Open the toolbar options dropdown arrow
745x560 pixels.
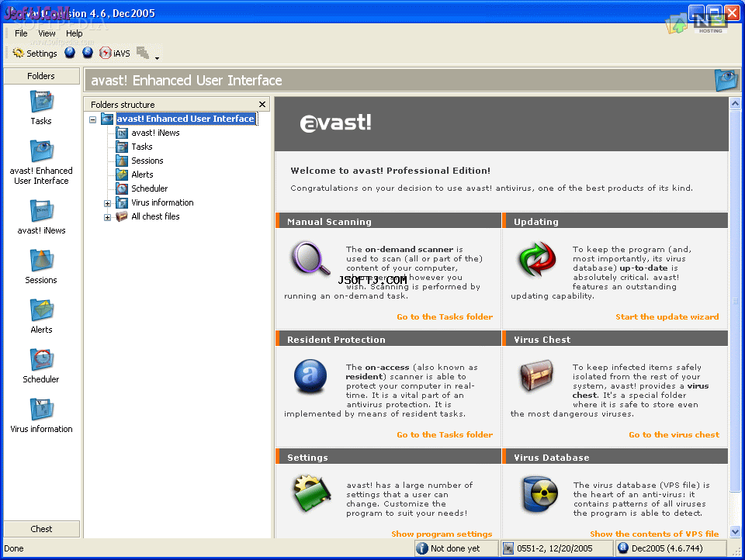[x=158, y=58]
